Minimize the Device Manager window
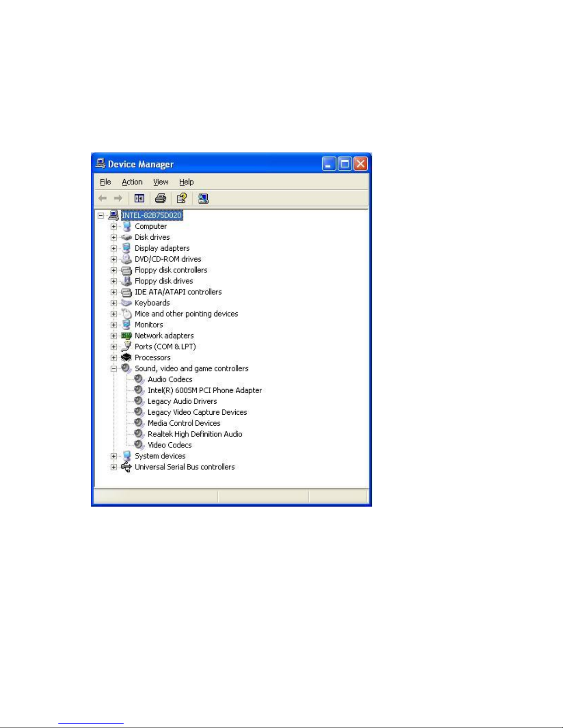The image size is (563, 728). point(329,164)
